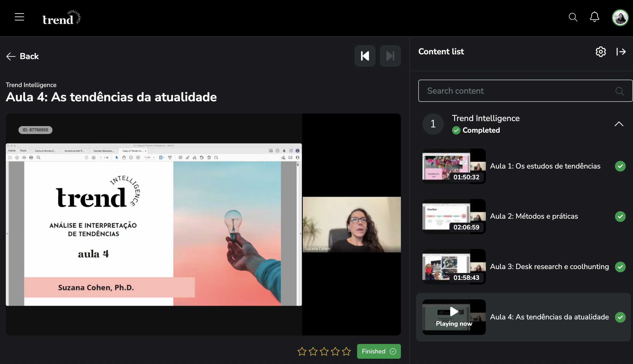Click the Cantu-e-Gomes-2 document tab
The image size is (633, 364).
pos(45,151)
